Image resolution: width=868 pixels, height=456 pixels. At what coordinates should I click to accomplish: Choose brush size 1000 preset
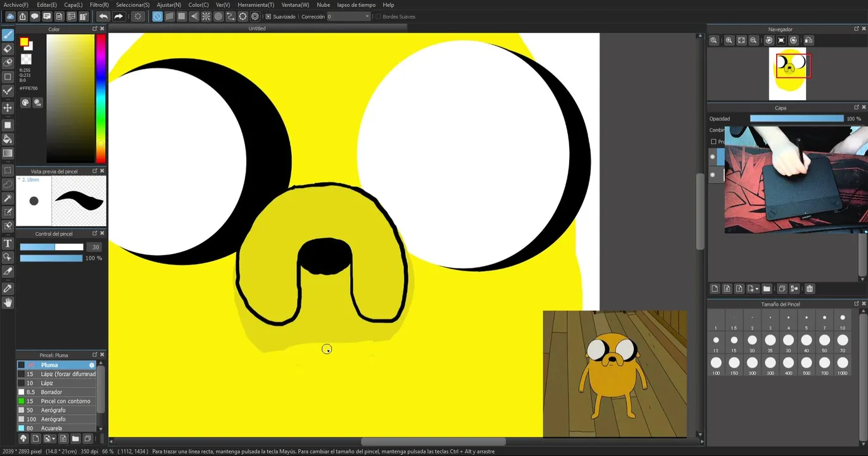(x=842, y=365)
